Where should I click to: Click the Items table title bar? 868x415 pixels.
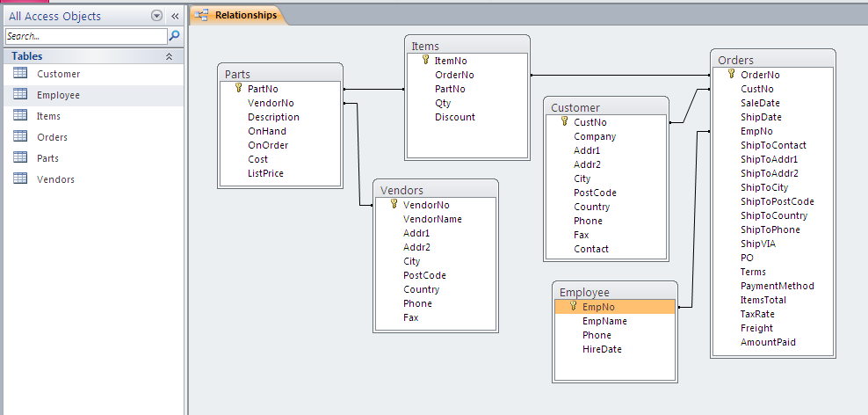467,46
